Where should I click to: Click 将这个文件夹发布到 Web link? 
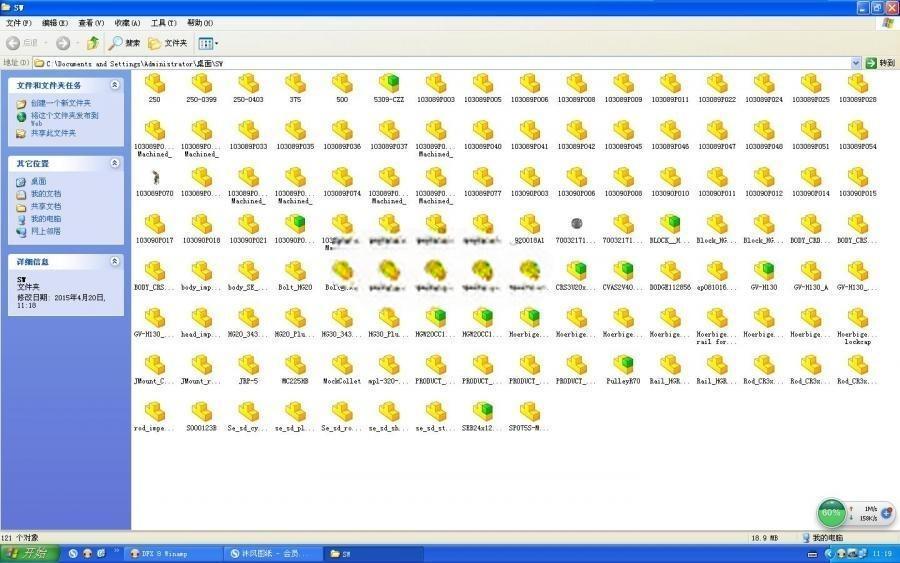pos(64,119)
